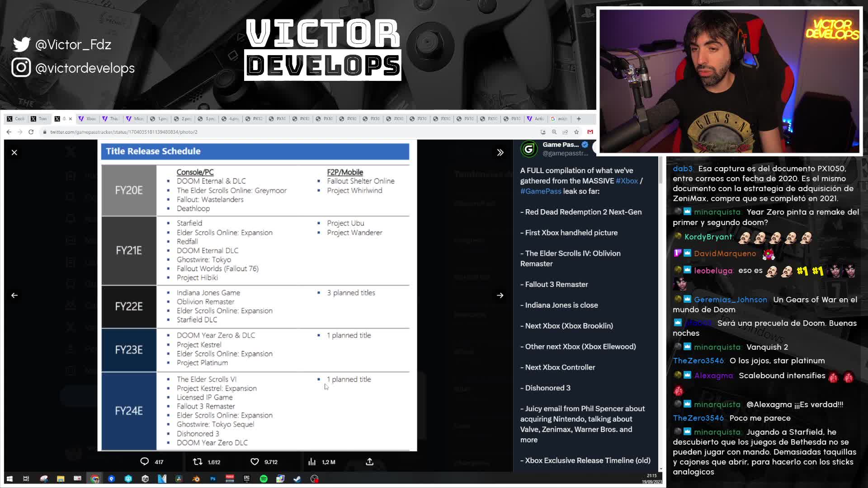
Task: Open Google Chrome from the taskbar
Action: point(94,479)
